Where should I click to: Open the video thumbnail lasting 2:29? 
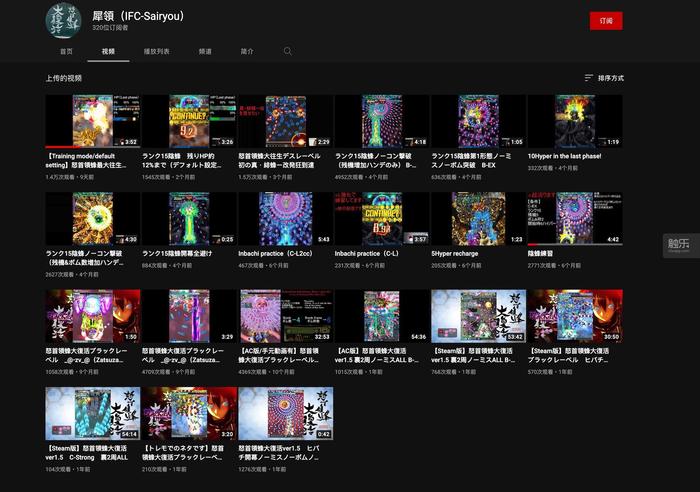286,121
